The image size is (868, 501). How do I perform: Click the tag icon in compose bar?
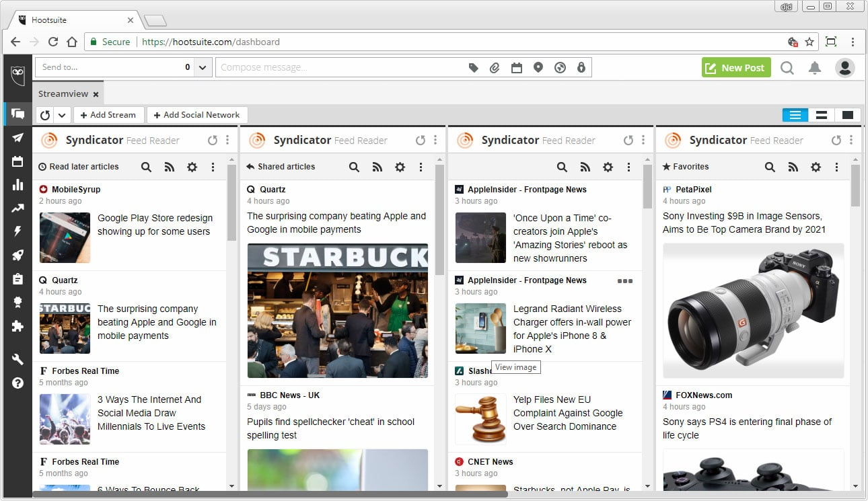[x=474, y=67]
